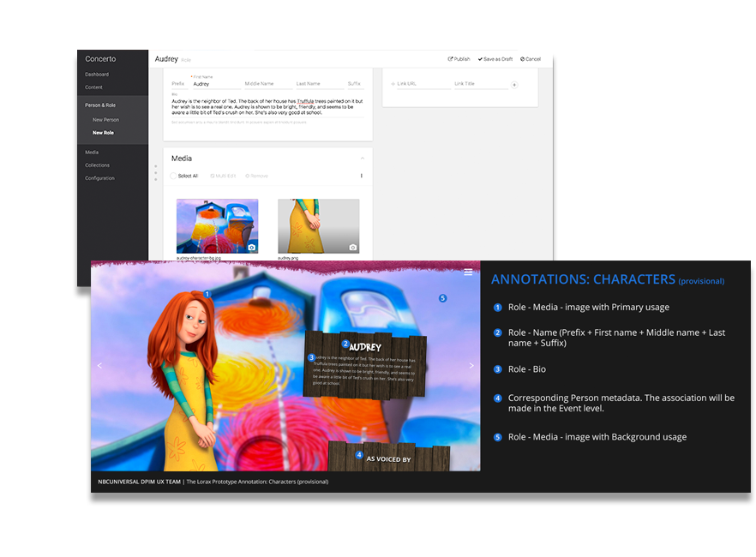Click the Publish icon button
This screenshot has width=756, height=557.
(450, 59)
